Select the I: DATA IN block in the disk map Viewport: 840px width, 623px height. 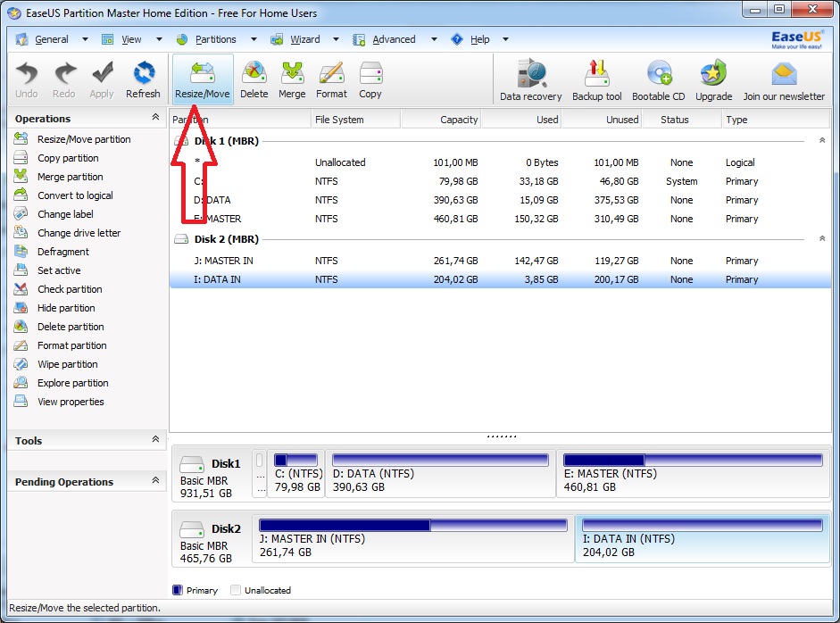pyautogui.click(x=703, y=539)
